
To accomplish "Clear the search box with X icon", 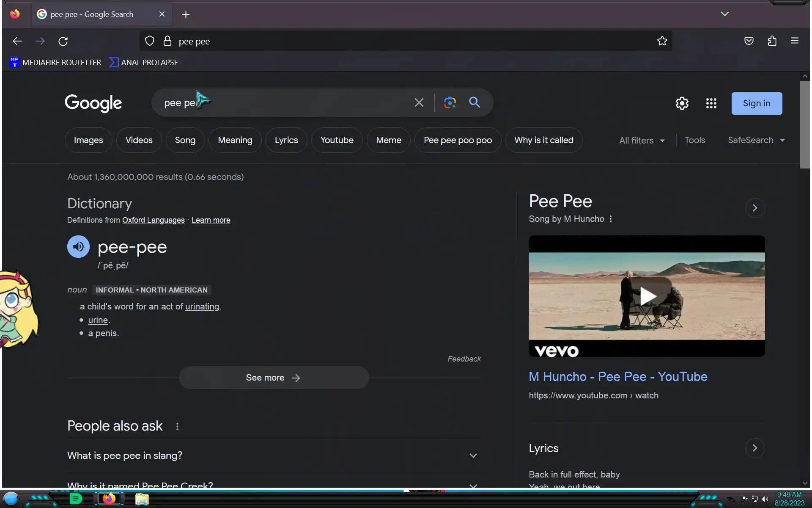I will tap(419, 102).
